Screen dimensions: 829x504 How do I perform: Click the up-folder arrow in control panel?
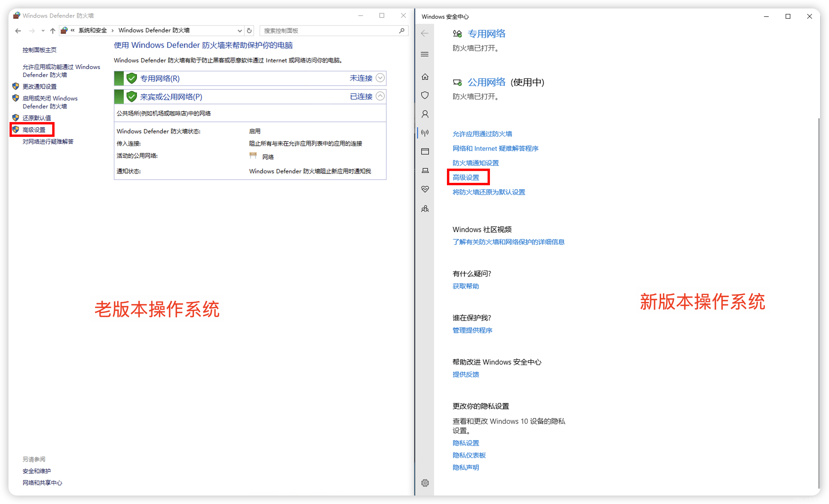tap(52, 31)
